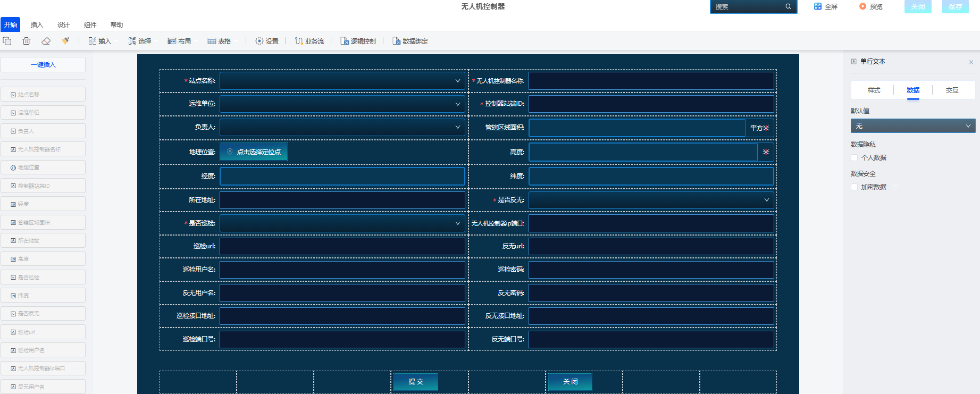Click the top-bar 关闭 button

point(918,6)
